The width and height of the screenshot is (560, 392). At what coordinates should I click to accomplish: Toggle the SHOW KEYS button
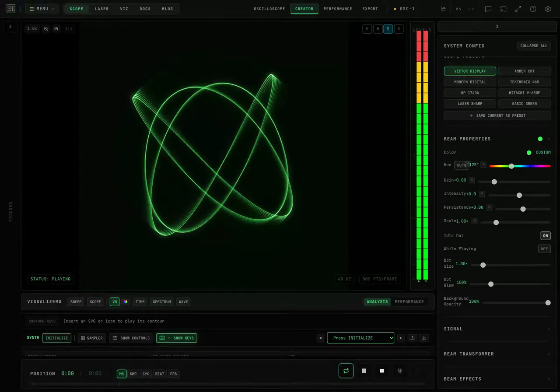(177, 338)
